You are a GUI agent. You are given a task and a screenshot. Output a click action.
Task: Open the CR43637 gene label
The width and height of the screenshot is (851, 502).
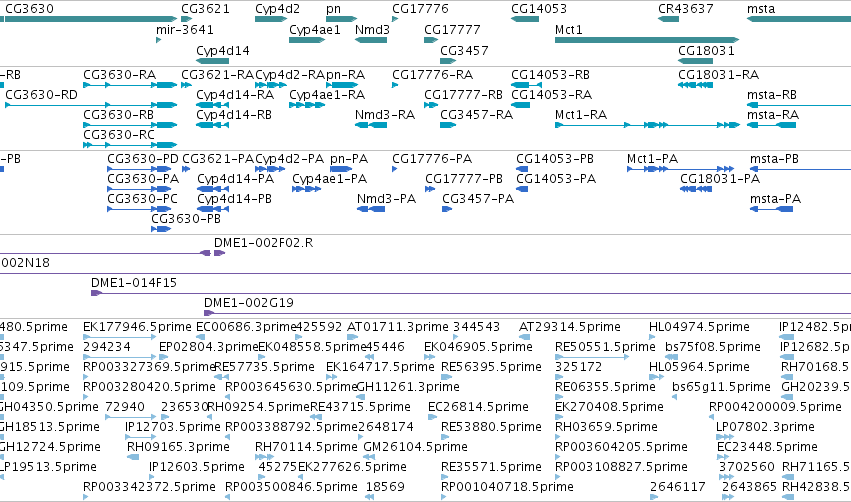[x=685, y=9]
